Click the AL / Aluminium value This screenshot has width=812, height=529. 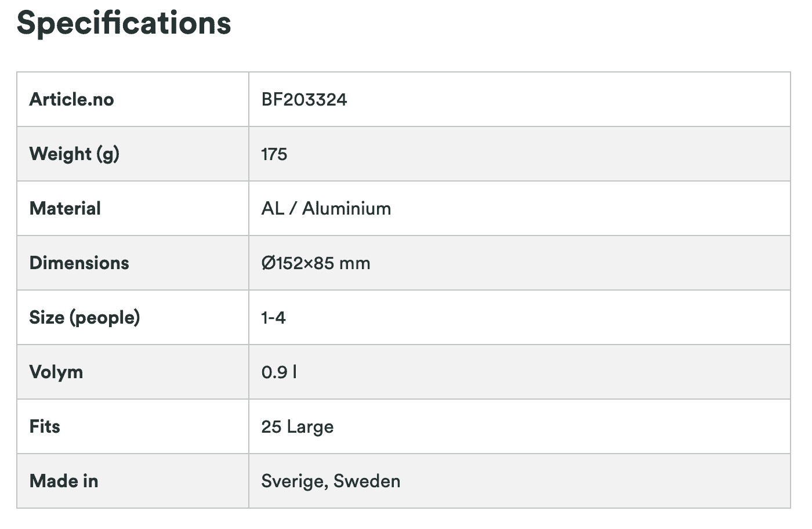(x=326, y=209)
